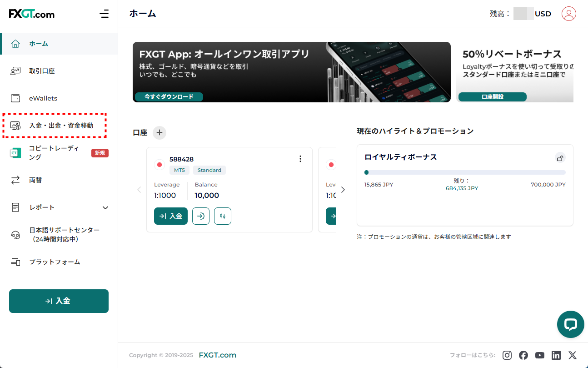
Task: Open the ホーム sidebar item
Action: click(x=59, y=44)
